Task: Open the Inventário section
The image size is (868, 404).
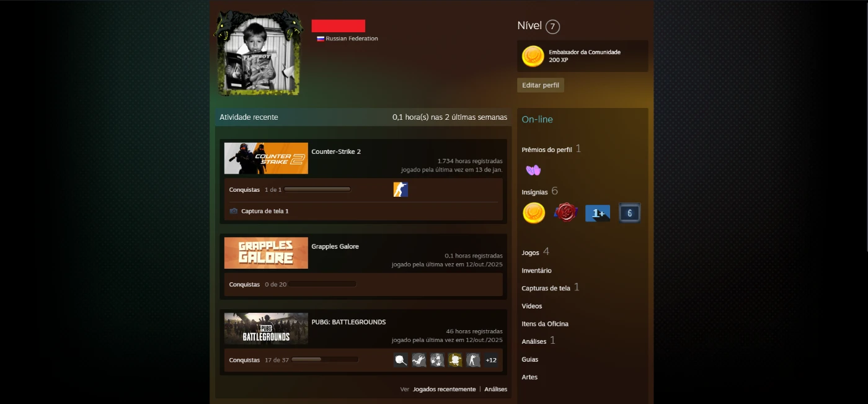Action: (x=536, y=271)
